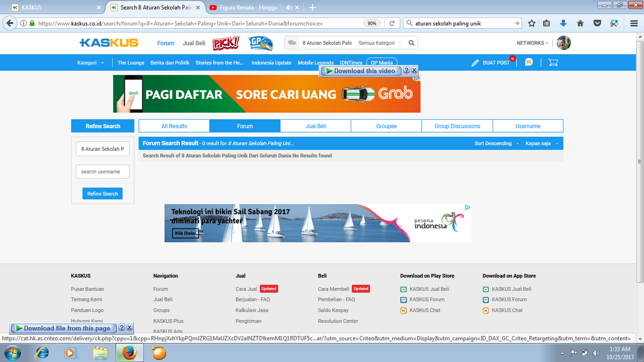The height and width of the screenshot is (362, 644).
Task: Open the Semua Kategori dropdown
Action: (380, 43)
